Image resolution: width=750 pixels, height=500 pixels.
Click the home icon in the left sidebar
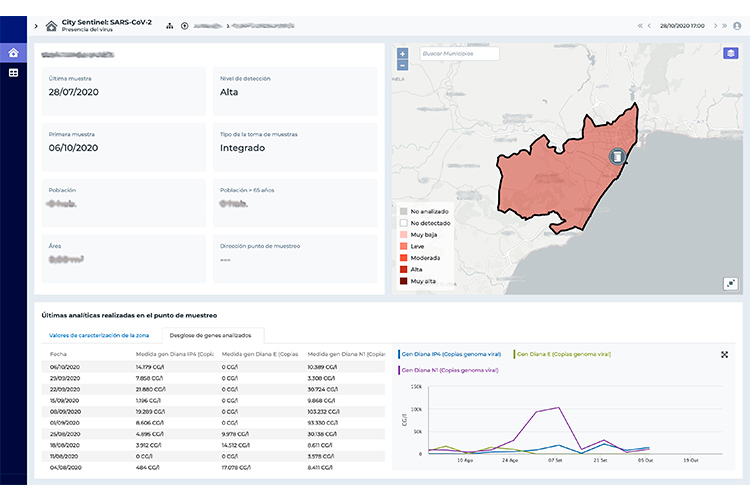pos(13,53)
